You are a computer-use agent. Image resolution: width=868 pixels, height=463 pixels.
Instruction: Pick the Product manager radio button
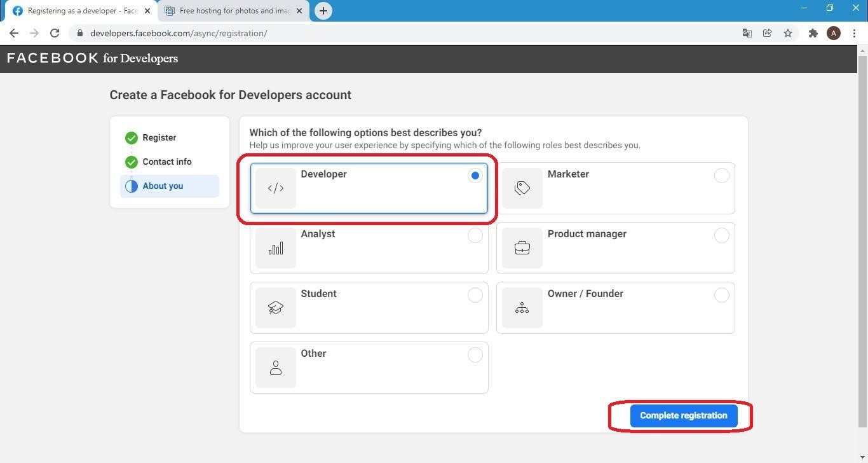(721, 235)
